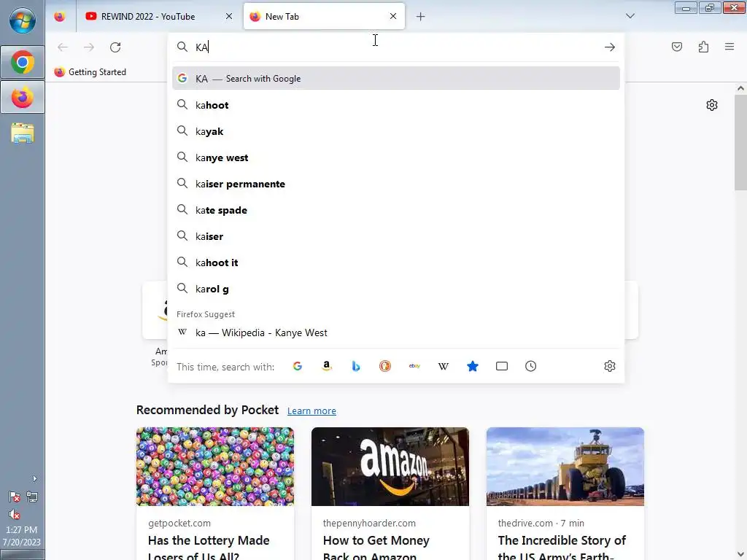List all tabs dropdown chevron
Image resolution: width=747 pixels, height=560 pixels.
click(x=630, y=16)
